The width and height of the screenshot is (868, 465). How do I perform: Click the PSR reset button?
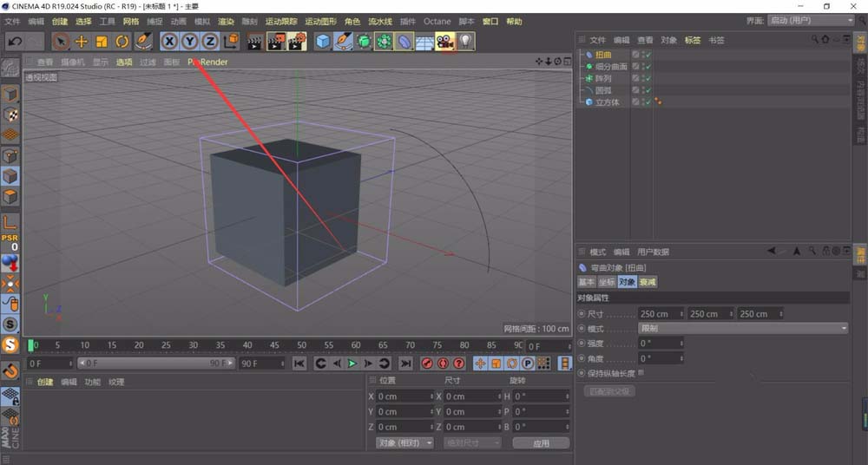tap(10, 242)
